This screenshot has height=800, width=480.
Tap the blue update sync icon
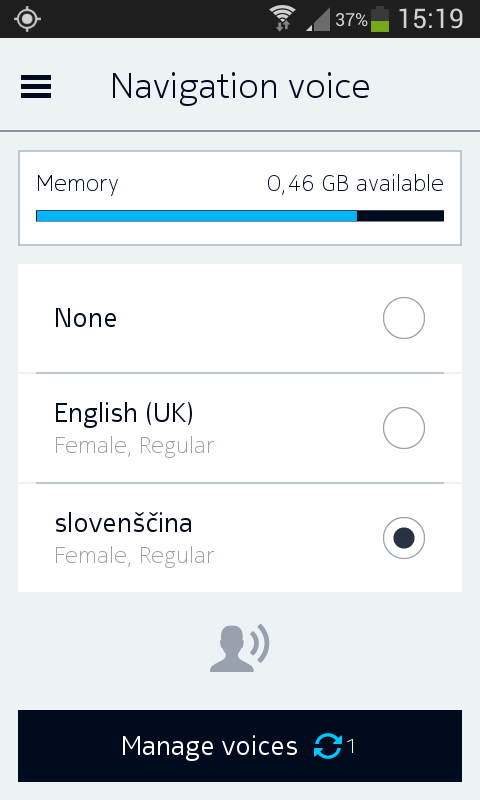click(x=327, y=746)
